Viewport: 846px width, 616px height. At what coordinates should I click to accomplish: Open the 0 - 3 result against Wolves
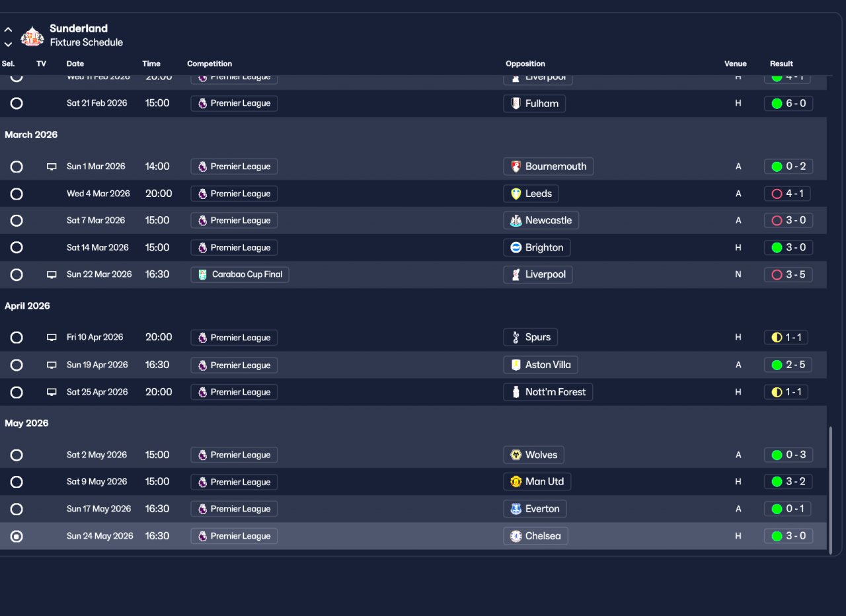(x=788, y=455)
